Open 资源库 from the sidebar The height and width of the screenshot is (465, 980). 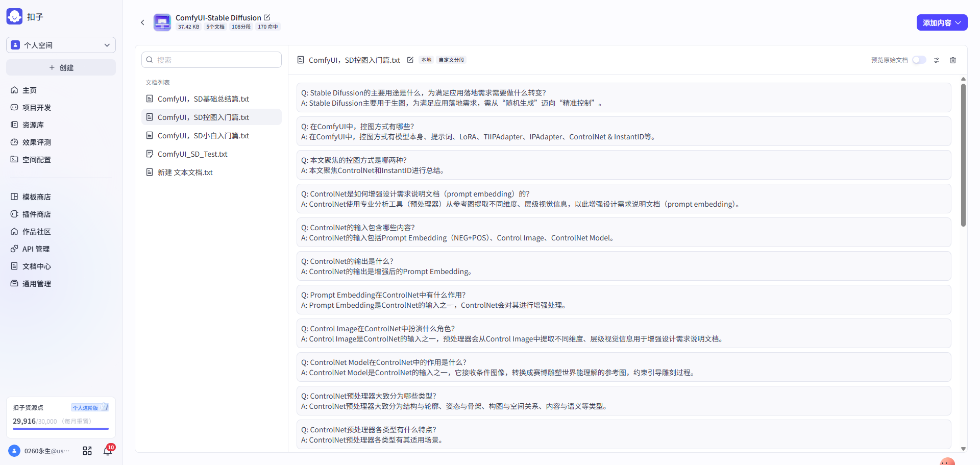33,125
